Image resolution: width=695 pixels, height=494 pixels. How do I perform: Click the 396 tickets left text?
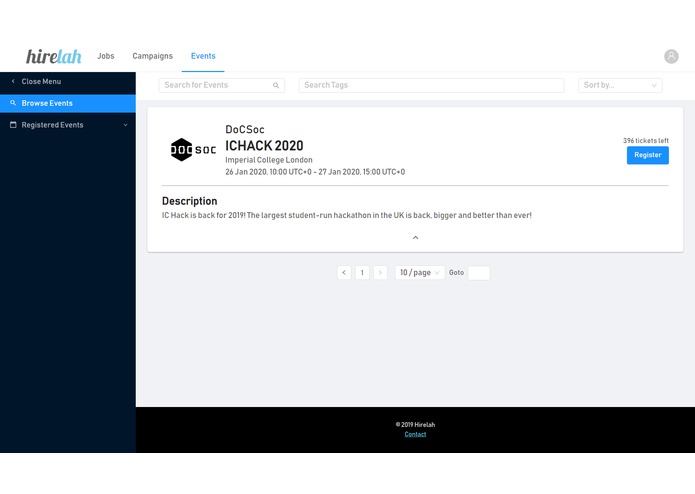(646, 140)
